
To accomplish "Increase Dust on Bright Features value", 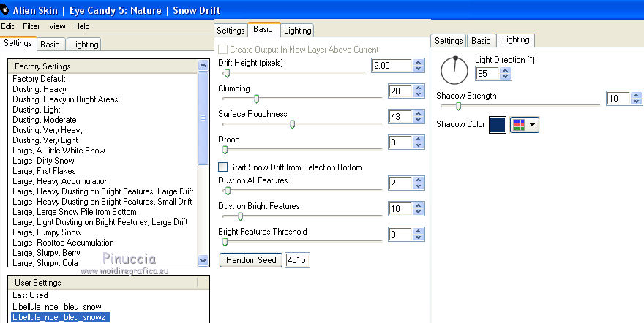I will pyautogui.click(x=418, y=205).
